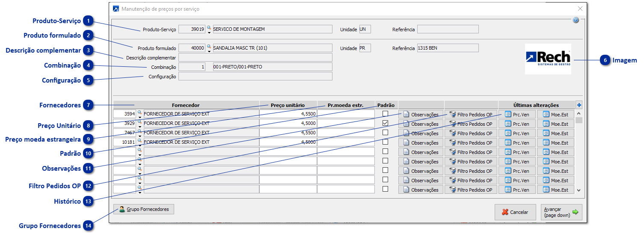The height and width of the screenshot is (237, 644).
Task: Click Filtro Pedidos OP for supplier 10181
Action: (471, 143)
